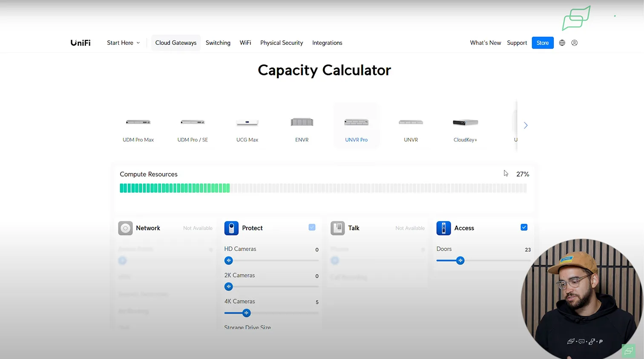
Task: Click the Access application icon
Action: coord(443,228)
